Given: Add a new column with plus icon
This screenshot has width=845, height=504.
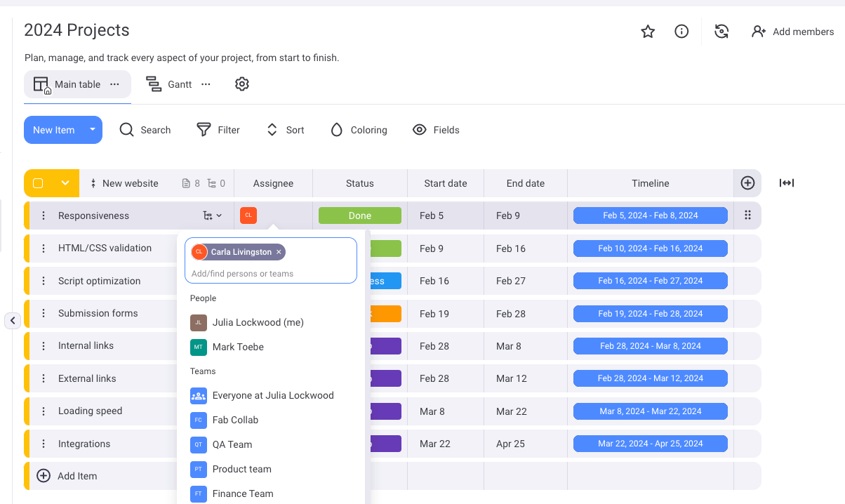Looking at the screenshot, I should pos(747,183).
